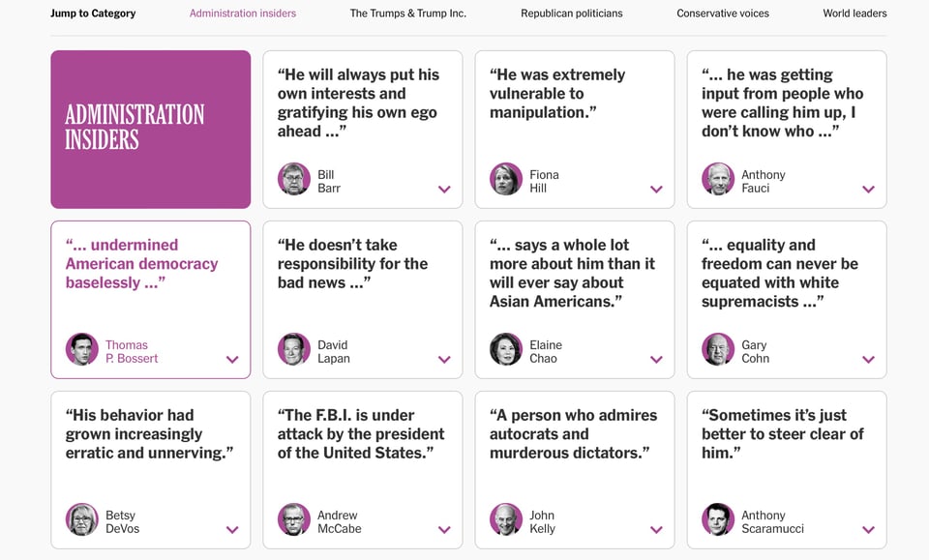Viewport: 929px width, 560px height.
Task: Click Fiona Hill's portrait icon
Action: tap(506, 179)
